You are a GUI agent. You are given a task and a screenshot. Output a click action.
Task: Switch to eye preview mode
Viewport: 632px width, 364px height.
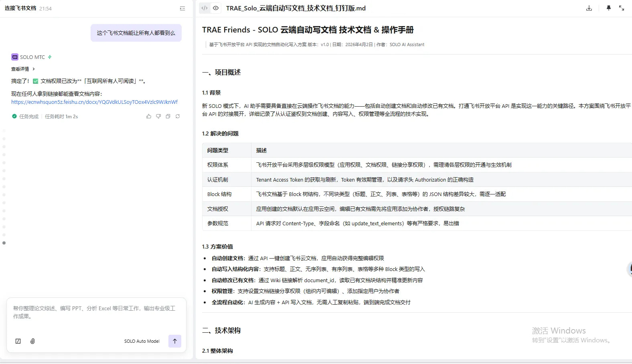coord(216,8)
